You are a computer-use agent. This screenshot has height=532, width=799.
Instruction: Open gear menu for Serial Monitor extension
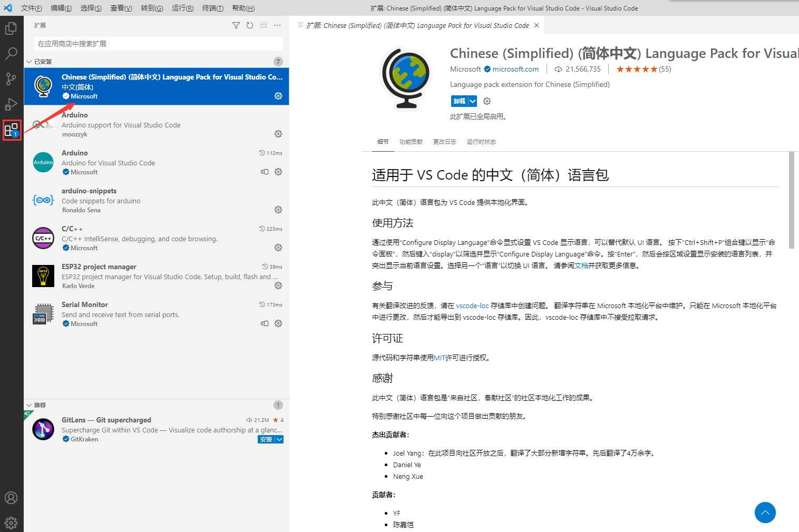pyautogui.click(x=278, y=323)
